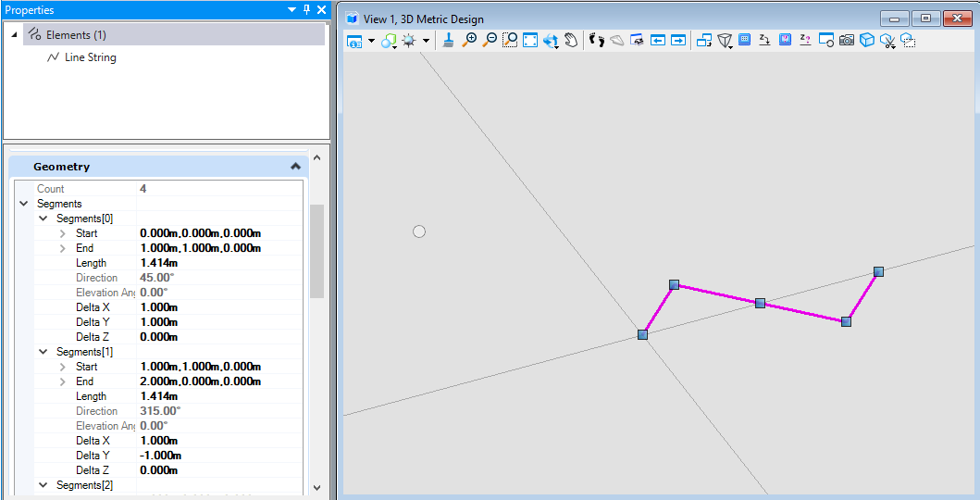The image size is (980, 500).
Task: Click the Fit View icon
Action: coord(530,41)
